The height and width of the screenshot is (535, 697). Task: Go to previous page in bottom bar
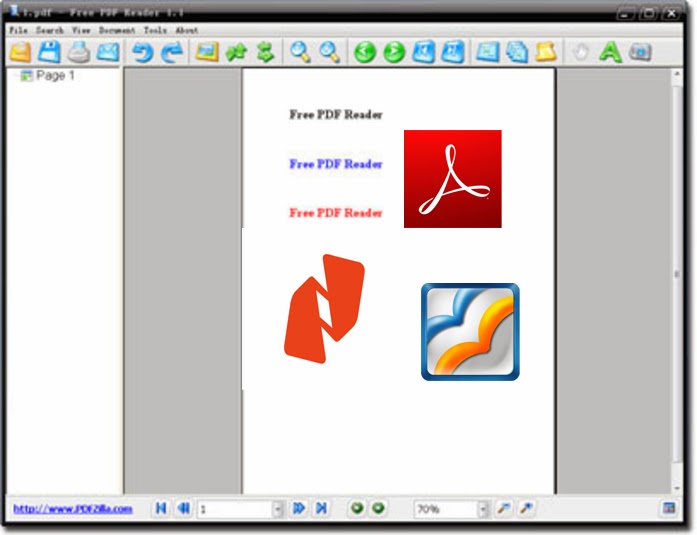(x=184, y=508)
